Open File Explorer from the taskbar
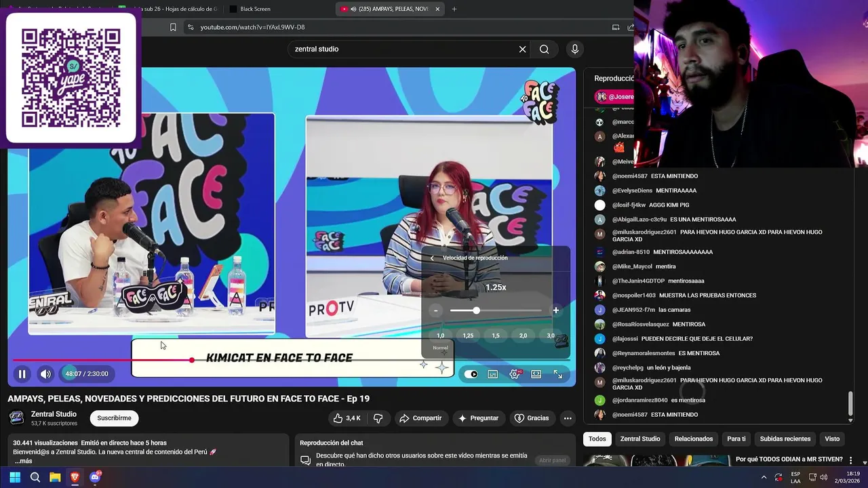Viewport: 868px width, 488px height. pyautogui.click(x=55, y=477)
